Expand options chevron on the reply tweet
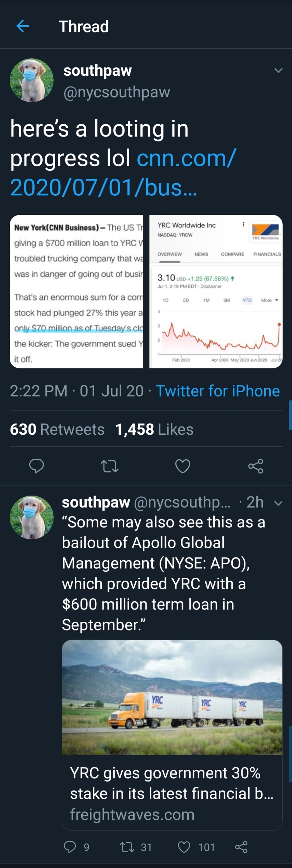Screen dimensions: 292x868 [278, 503]
